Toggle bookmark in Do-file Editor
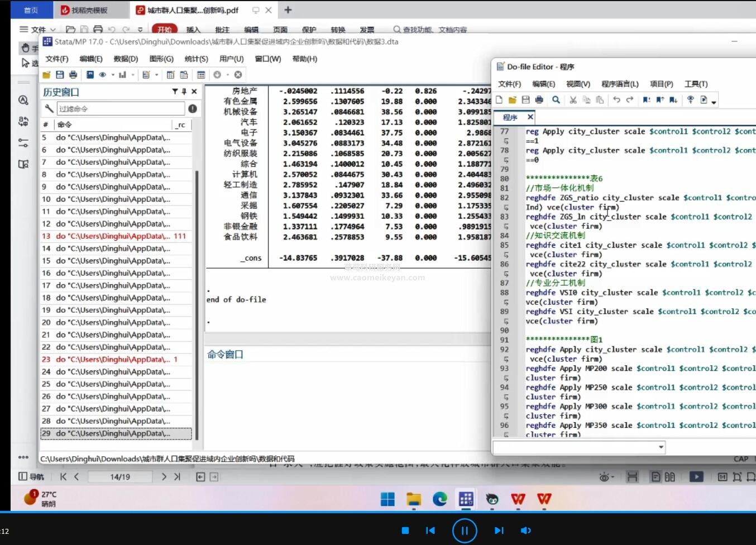756x545 pixels. pos(647,100)
